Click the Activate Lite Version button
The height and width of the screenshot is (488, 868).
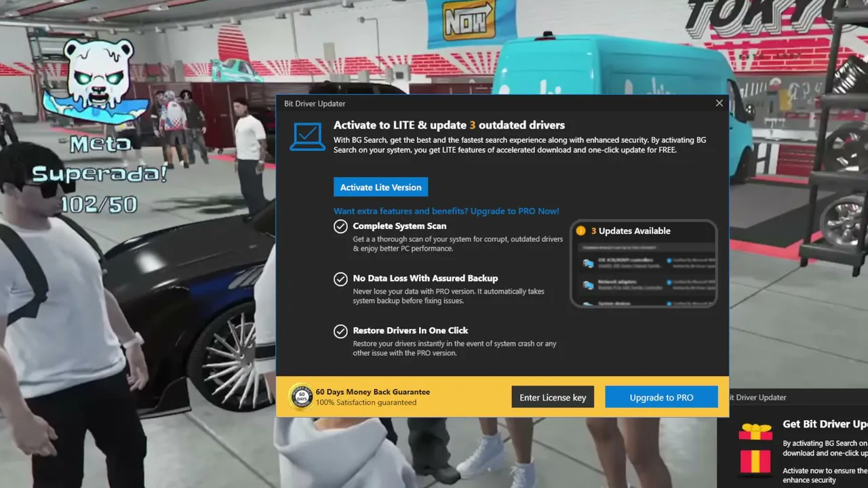pos(380,187)
